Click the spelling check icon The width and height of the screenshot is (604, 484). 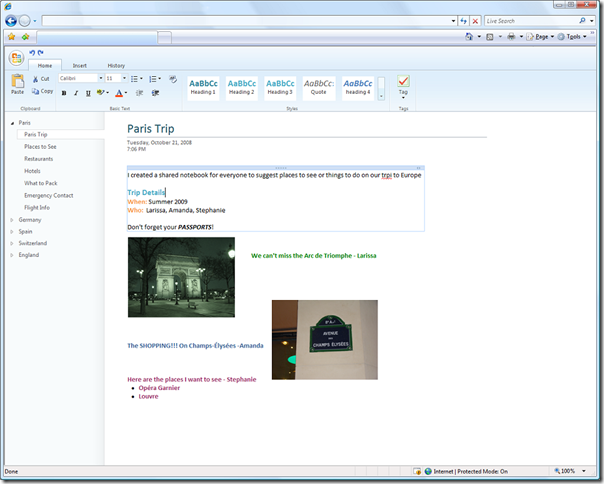click(x=173, y=79)
